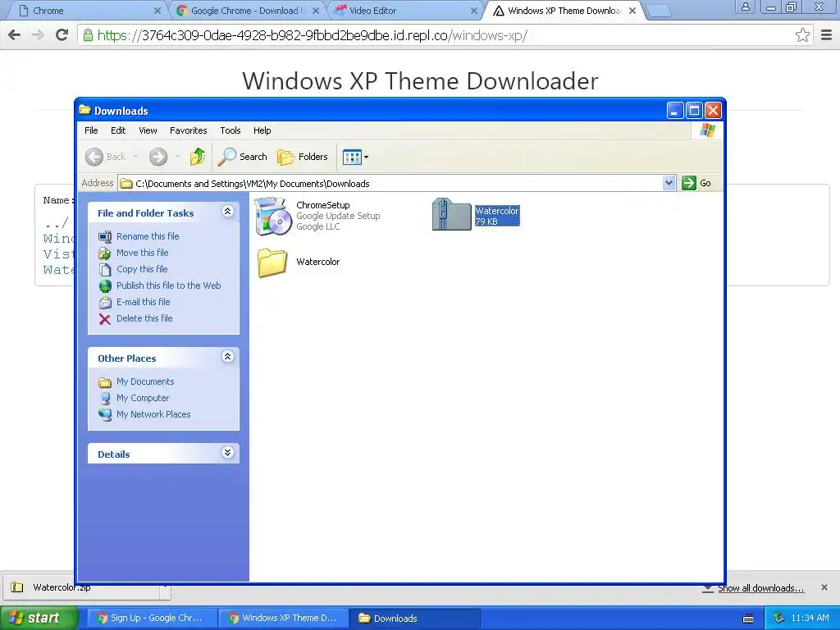The height and width of the screenshot is (630, 840).
Task: Click the Move this file icon
Action: click(105, 253)
